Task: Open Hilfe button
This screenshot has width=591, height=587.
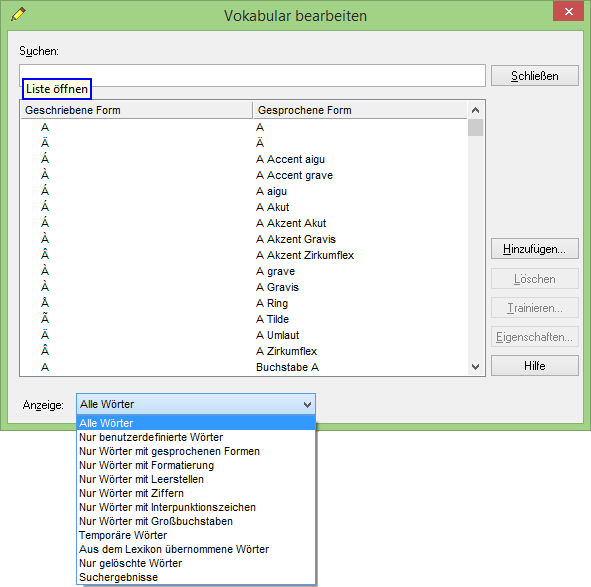Action: pyautogui.click(x=534, y=366)
